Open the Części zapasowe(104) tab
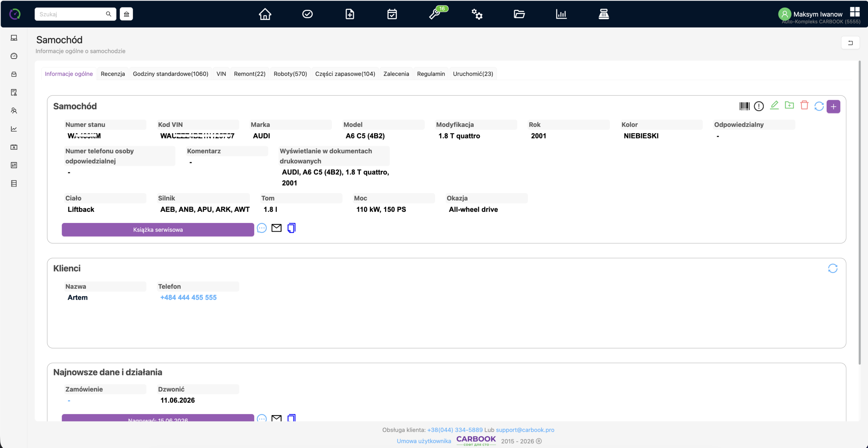This screenshot has height=448, width=868. pyautogui.click(x=345, y=74)
